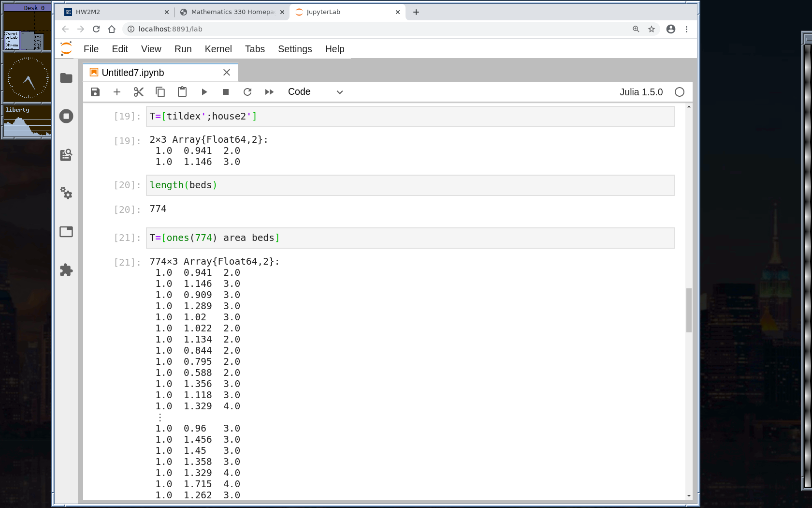
Task: Paste cell using the clipboard icon
Action: click(x=182, y=92)
